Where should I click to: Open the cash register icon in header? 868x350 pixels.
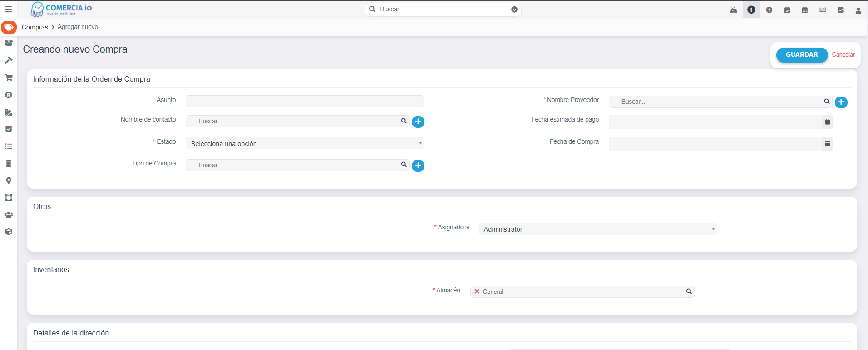coord(734,10)
